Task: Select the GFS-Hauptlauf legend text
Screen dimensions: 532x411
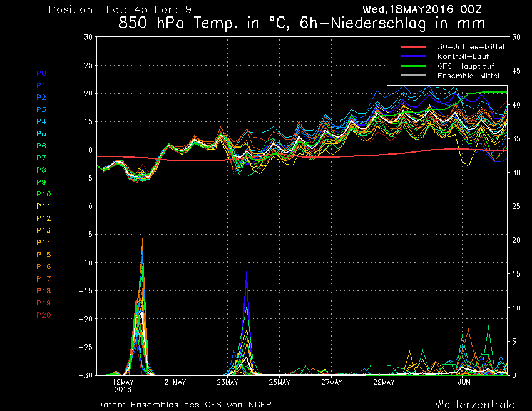Action: pos(466,66)
